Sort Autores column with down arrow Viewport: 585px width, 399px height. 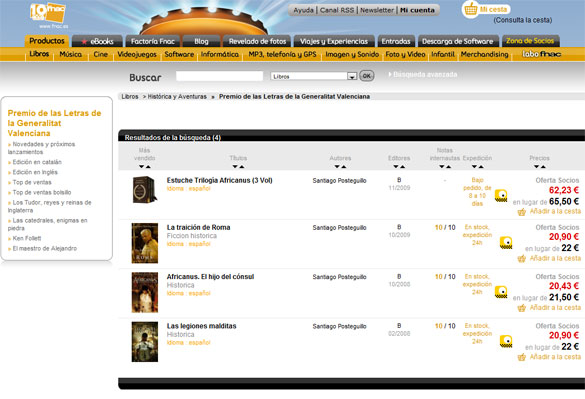(337, 166)
